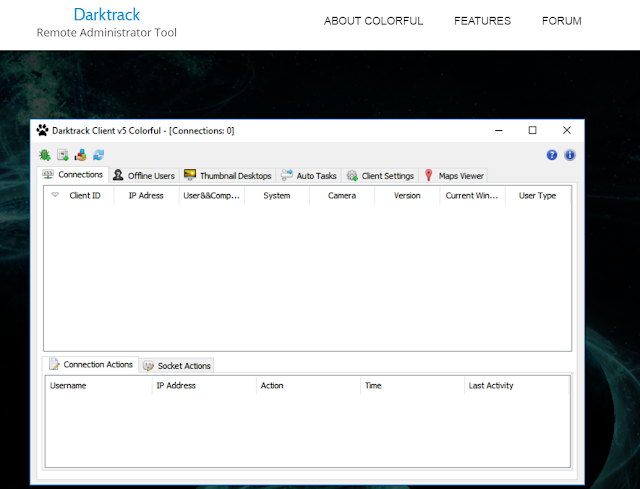This screenshot has width=640, height=489.
Task: Click the Camera column header
Action: click(x=342, y=196)
